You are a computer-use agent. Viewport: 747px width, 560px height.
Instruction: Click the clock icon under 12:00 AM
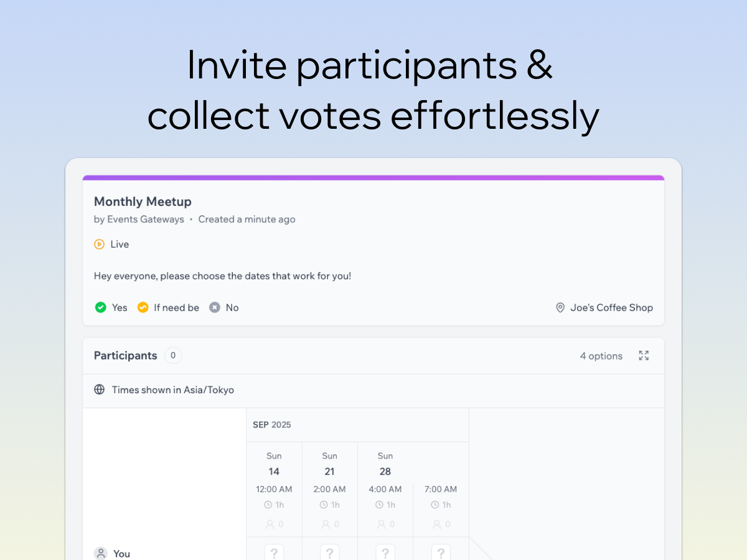(268, 505)
